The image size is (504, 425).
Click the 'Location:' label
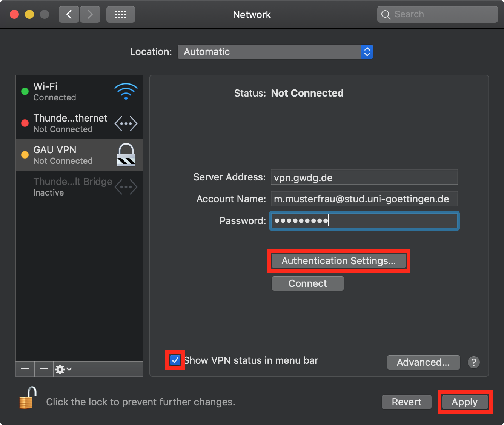(151, 52)
